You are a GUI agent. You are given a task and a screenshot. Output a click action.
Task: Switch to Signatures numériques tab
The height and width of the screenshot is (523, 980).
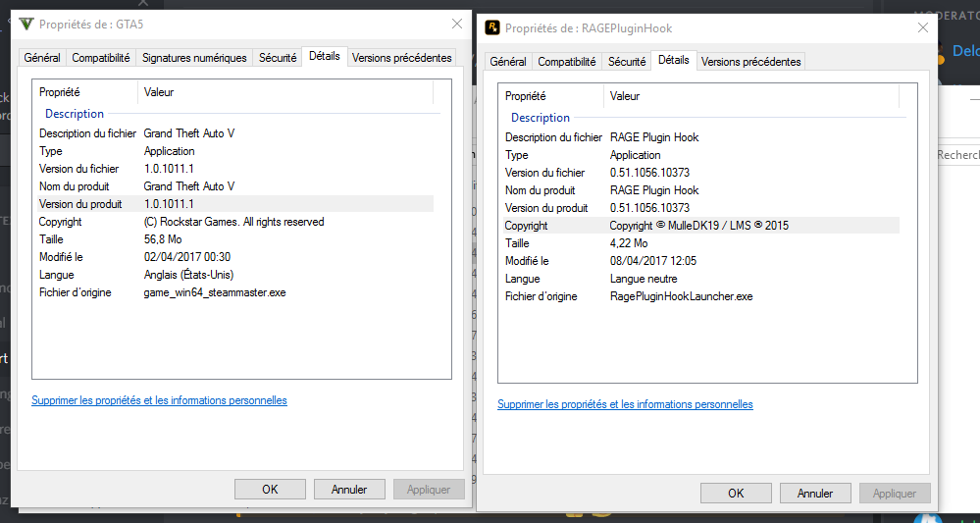pos(194,58)
